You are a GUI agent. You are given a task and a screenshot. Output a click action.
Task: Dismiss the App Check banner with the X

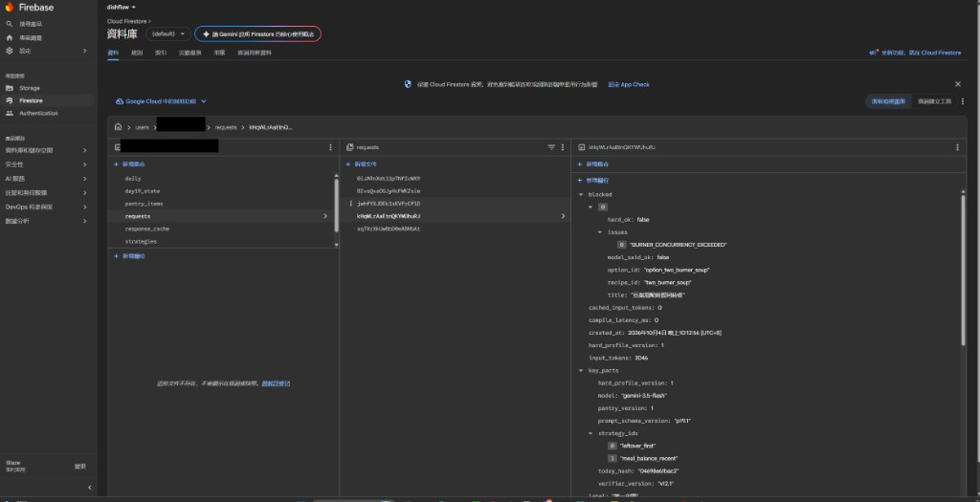[x=957, y=84]
